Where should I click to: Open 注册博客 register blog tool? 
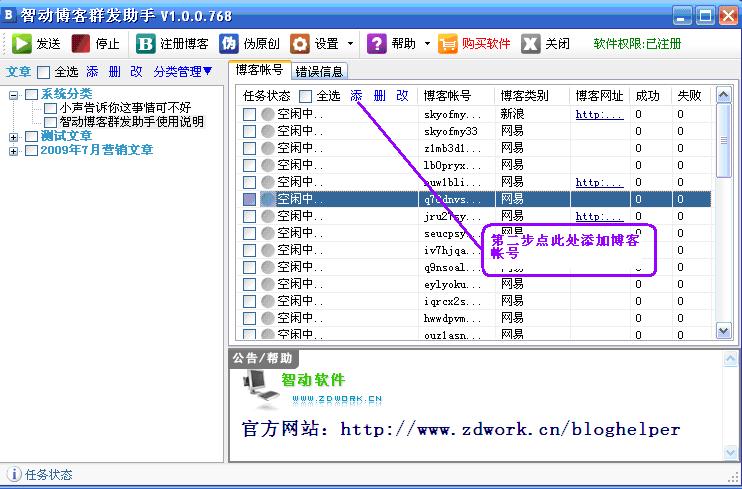(146, 44)
